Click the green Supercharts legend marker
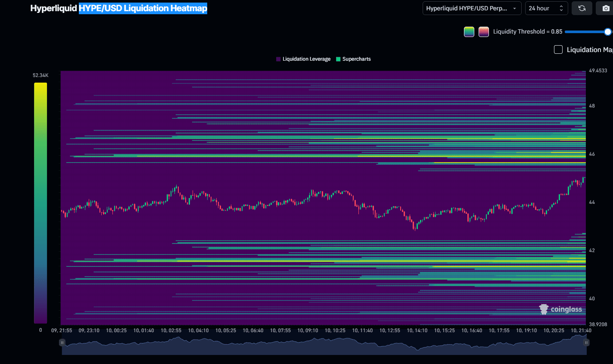613x364 pixels. tap(338, 59)
